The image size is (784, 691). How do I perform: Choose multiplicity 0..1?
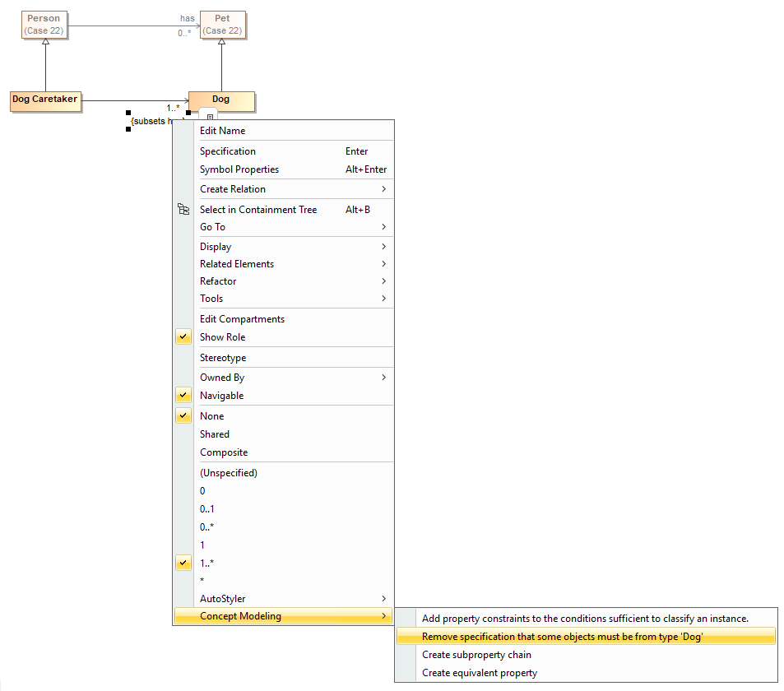tap(207, 509)
